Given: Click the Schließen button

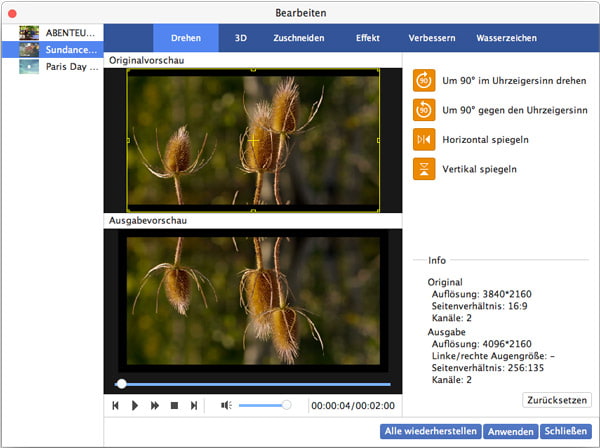Looking at the screenshot, I should point(566,431).
